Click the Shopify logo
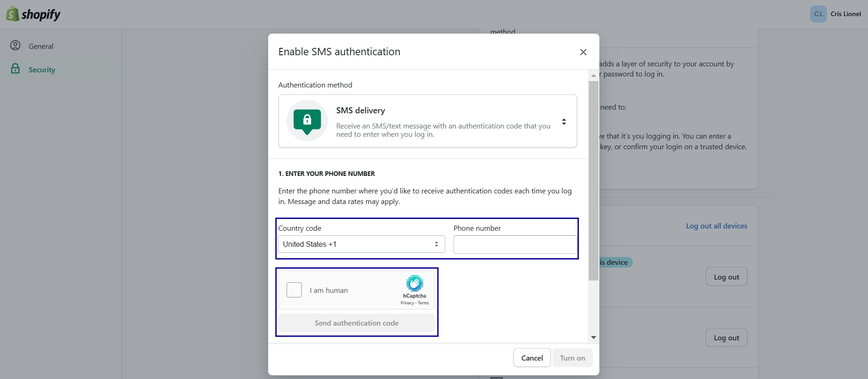This screenshot has width=868, height=379. tap(33, 14)
